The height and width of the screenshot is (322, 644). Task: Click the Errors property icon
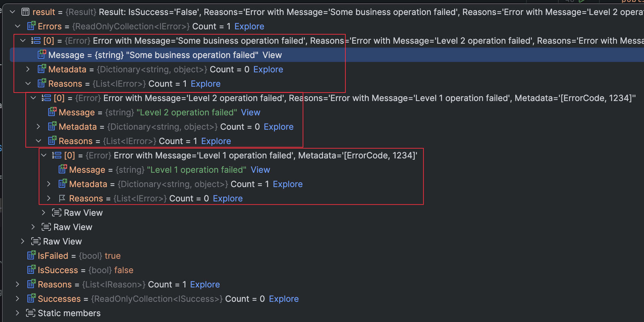pos(31,26)
